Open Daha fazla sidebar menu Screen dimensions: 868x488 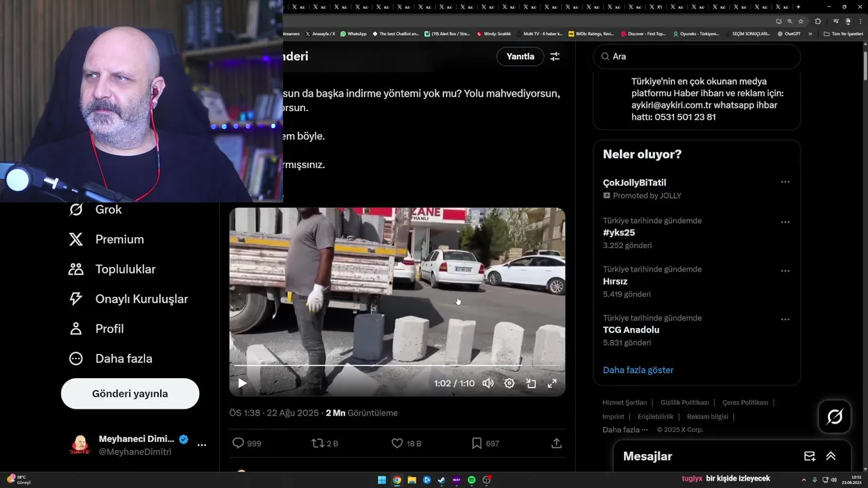tap(111, 359)
